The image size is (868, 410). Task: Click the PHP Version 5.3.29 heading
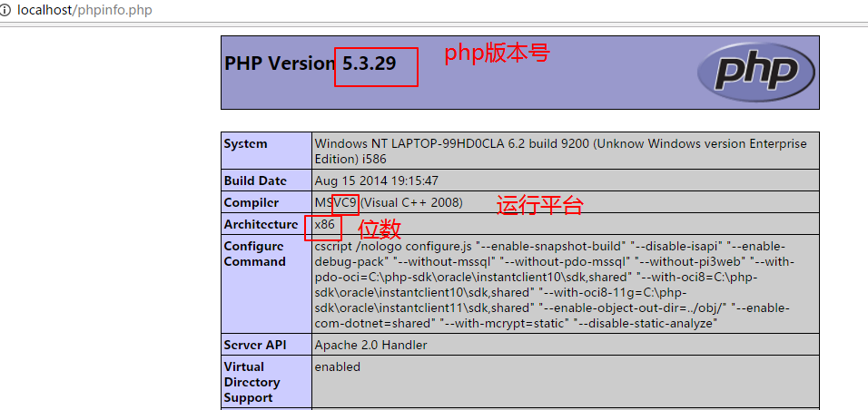point(310,63)
